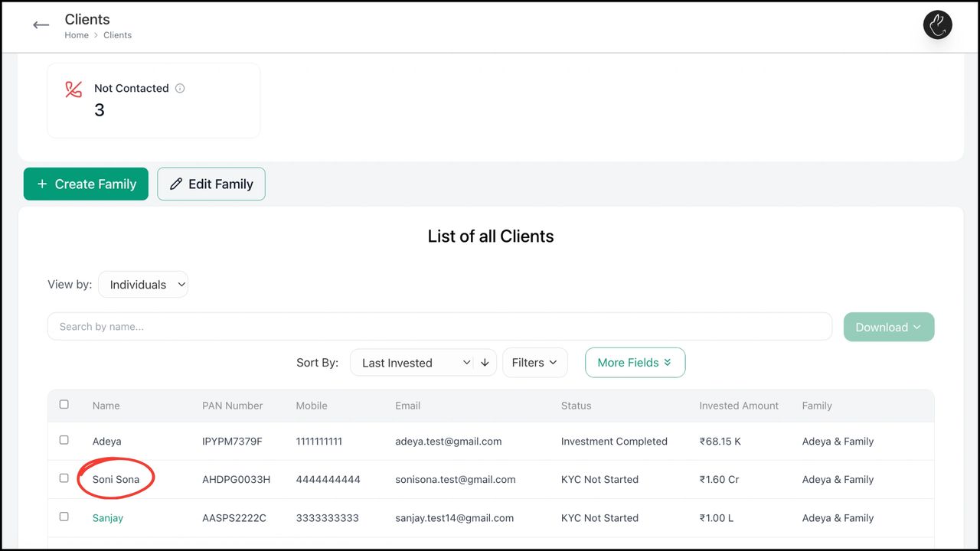The height and width of the screenshot is (551, 980).
Task: Check the checkbox next to Soni Sona
Action: [64, 478]
